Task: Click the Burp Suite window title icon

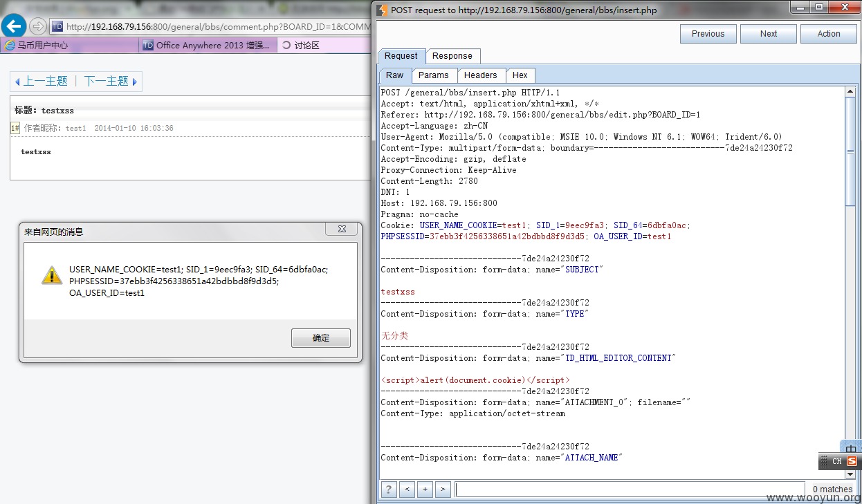Action: tap(382, 10)
